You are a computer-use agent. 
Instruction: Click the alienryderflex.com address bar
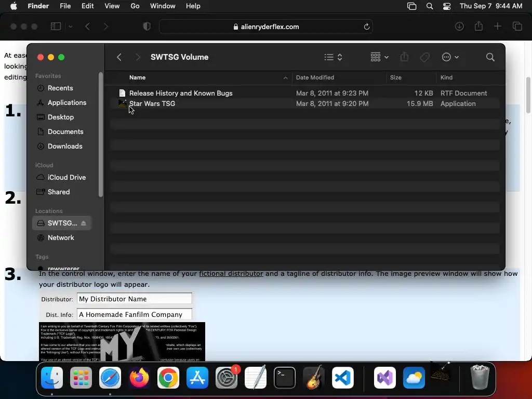(x=266, y=26)
